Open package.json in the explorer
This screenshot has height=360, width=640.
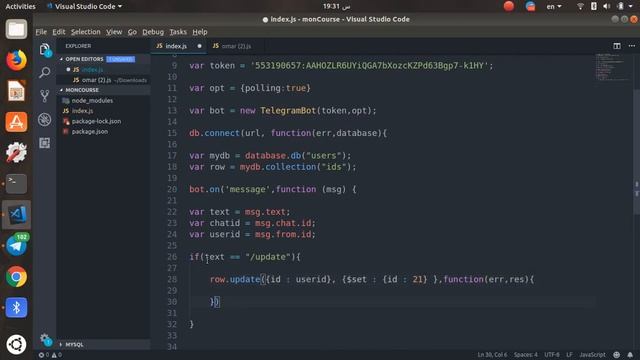point(90,131)
